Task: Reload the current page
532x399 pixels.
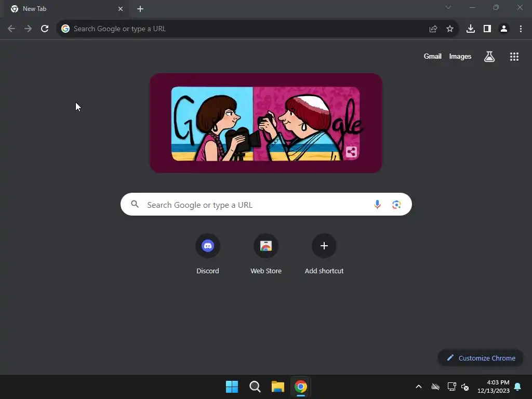Action: coord(45,29)
